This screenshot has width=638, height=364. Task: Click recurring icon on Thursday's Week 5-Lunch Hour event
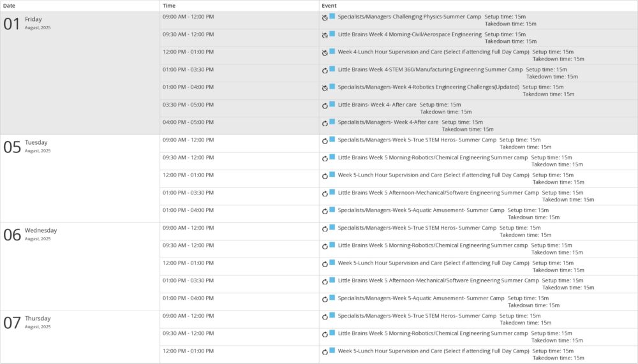tap(325, 352)
